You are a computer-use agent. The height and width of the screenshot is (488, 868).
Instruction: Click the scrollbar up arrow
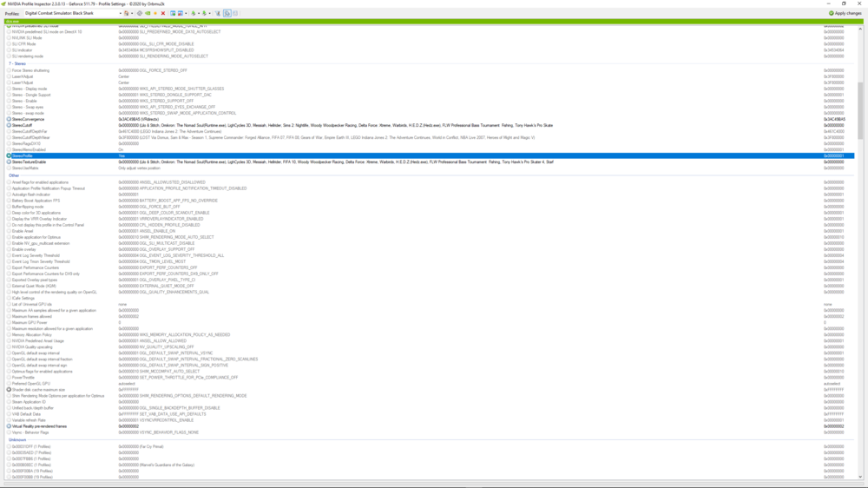coord(859,29)
